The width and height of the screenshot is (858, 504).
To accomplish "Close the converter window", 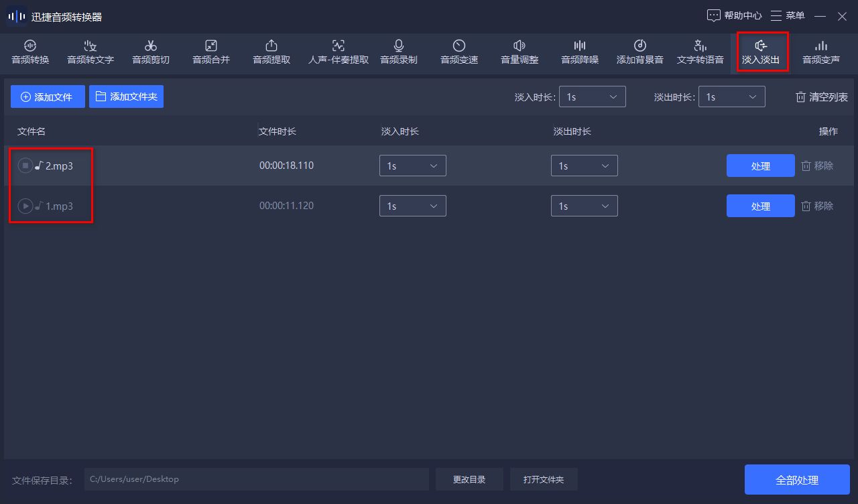I will 842,15.
